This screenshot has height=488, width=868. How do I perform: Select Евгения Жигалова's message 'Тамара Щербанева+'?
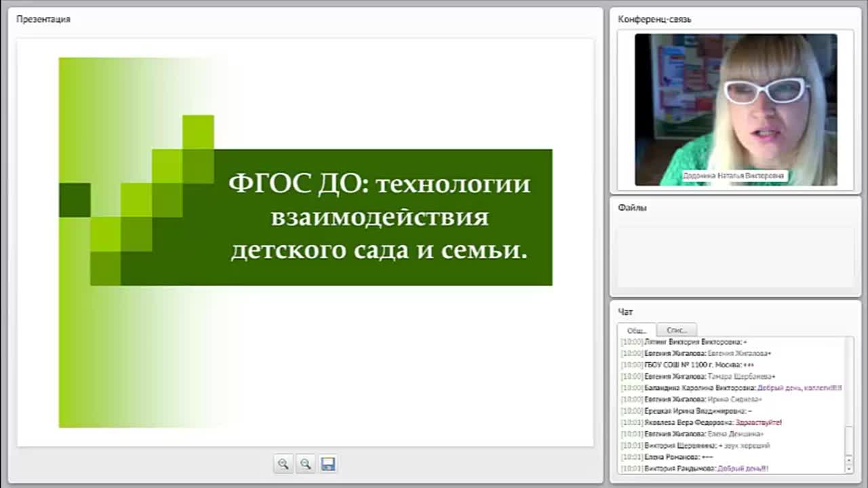click(x=698, y=376)
